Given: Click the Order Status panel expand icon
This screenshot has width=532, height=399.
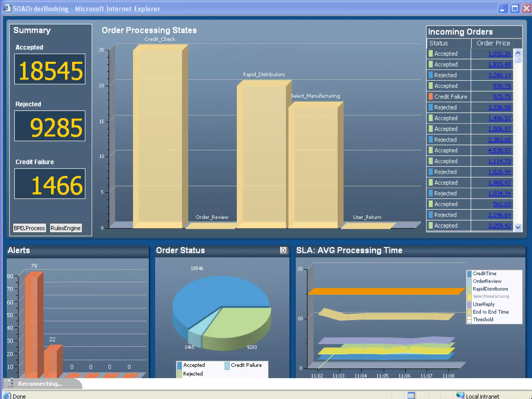Looking at the screenshot, I should coord(283,250).
